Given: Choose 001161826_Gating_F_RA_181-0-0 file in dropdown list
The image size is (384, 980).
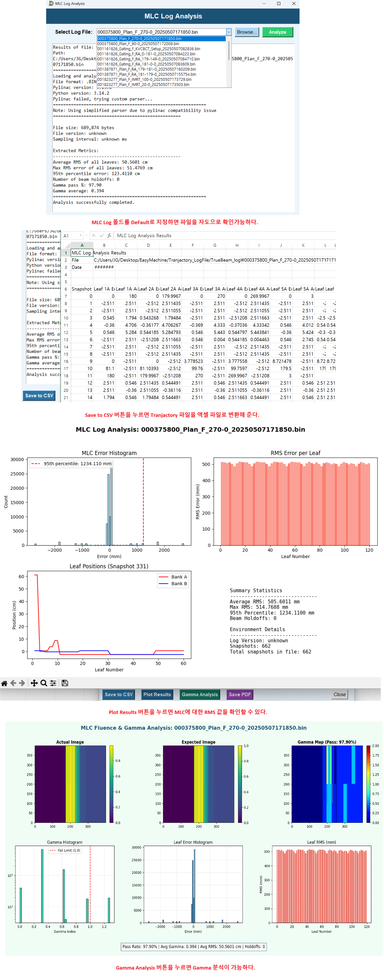Looking at the screenshot, I should tap(161, 64).
